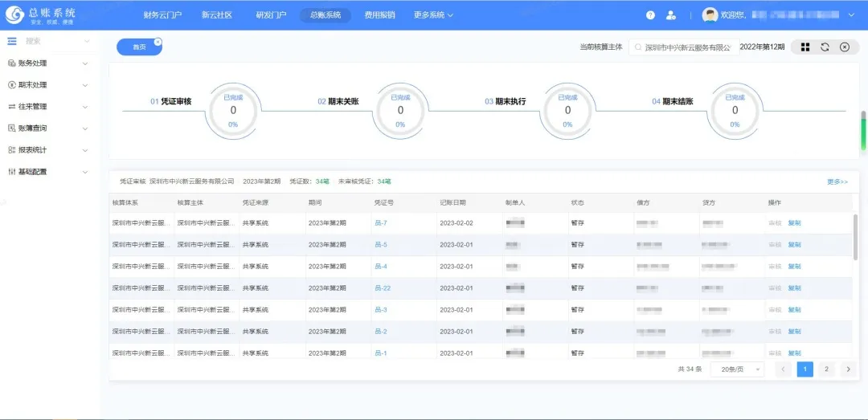Viewport: 868px width, 420px height.
Task: Click the 状态 column header
Action: pyautogui.click(x=577, y=203)
